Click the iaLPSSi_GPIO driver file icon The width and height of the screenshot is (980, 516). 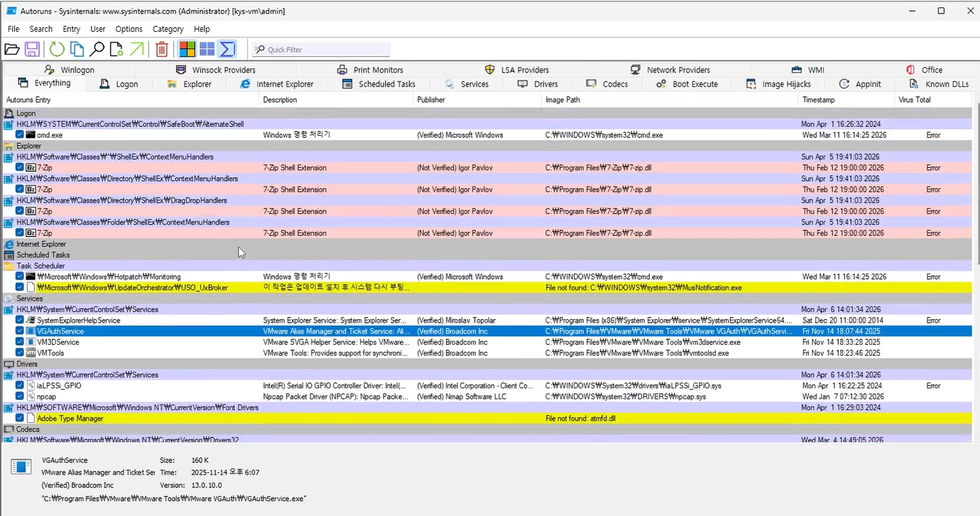[x=31, y=386]
